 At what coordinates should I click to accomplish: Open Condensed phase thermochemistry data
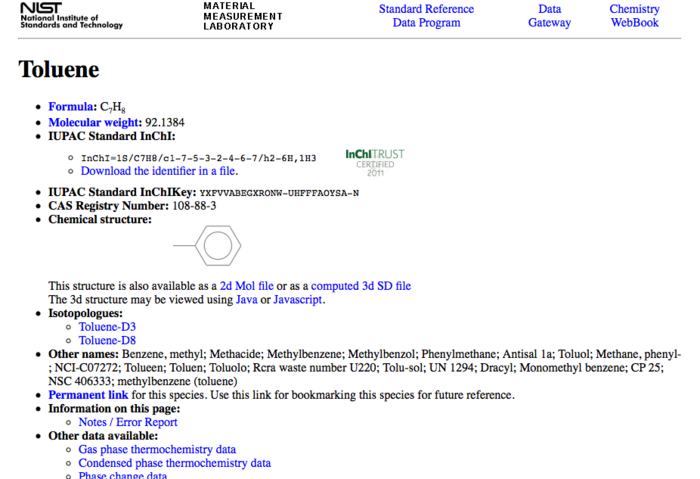point(174,463)
